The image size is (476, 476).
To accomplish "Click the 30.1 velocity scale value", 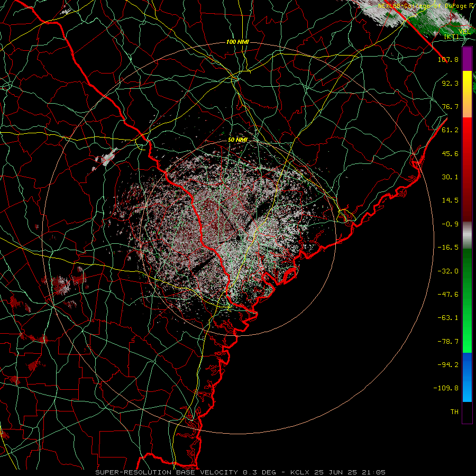I will (x=450, y=177).
